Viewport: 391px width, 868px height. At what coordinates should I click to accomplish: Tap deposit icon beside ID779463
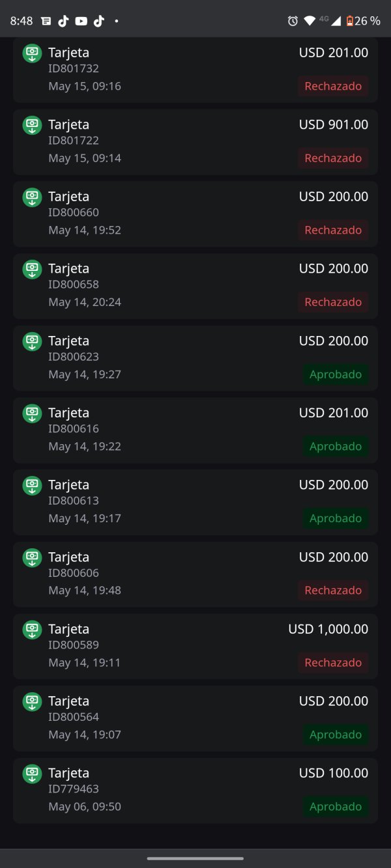pos(32,774)
